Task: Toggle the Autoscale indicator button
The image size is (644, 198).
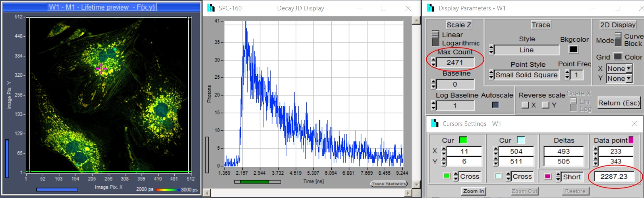Action: pos(495,105)
